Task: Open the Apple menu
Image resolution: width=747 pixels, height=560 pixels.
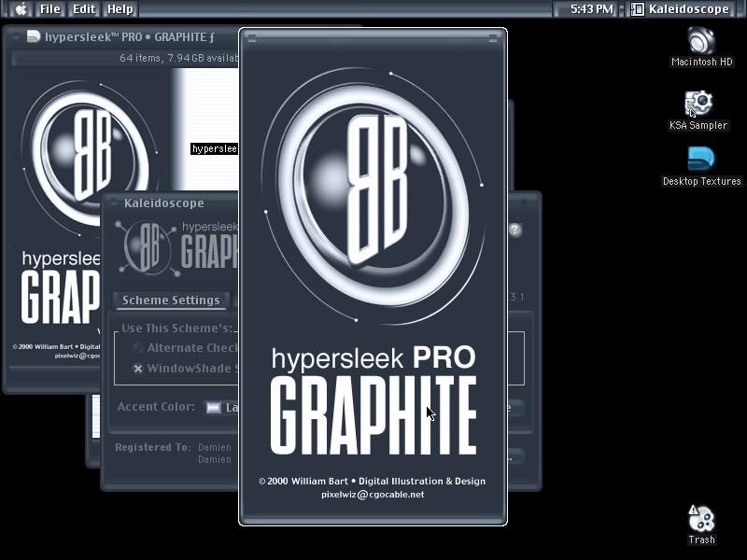Action: [21, 9]
